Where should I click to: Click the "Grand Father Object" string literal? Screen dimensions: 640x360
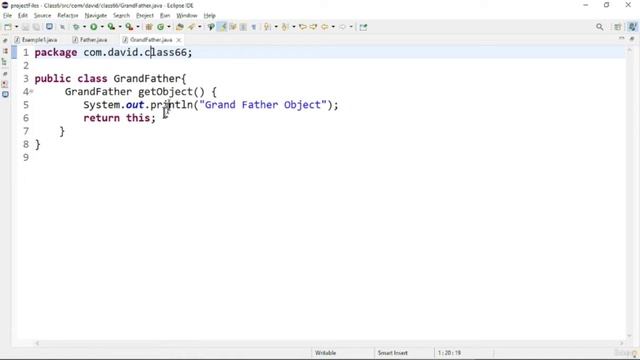[x=263, y=105]
